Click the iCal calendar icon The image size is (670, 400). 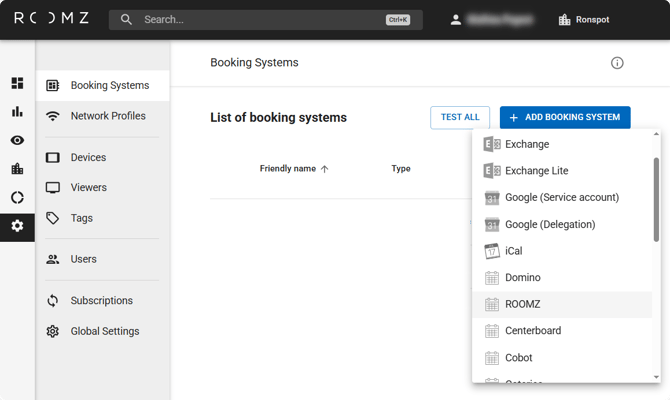(492, 251)
